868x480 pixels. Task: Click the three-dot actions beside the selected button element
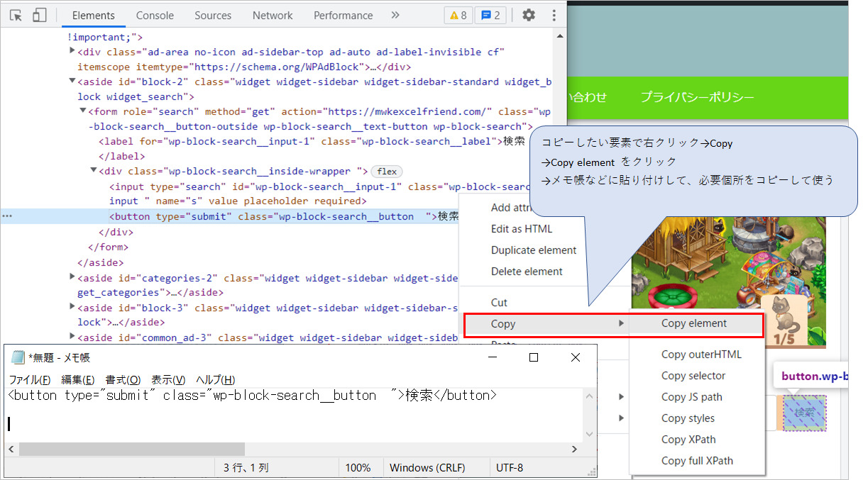[x=7, y=216]
